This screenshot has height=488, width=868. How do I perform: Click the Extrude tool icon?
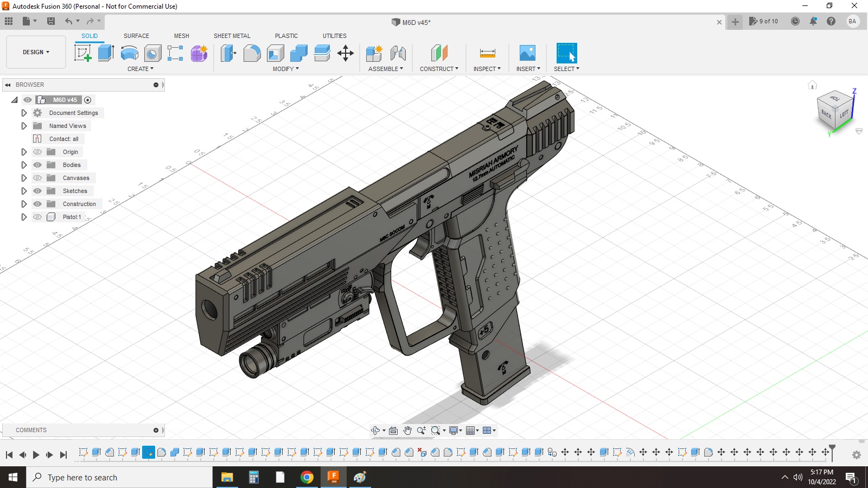coord(106,53)
